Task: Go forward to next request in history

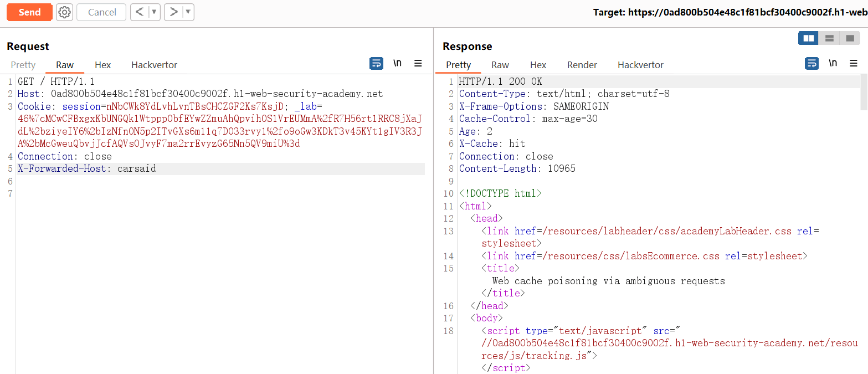Action: (x=174, y=12)
